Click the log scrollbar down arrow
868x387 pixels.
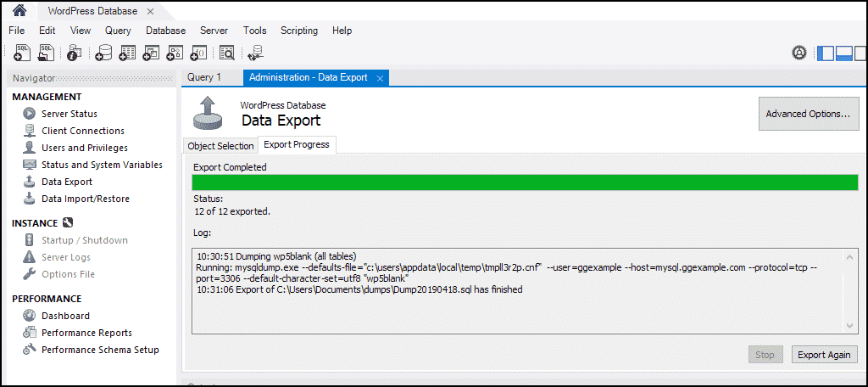(x=849, y=326)
